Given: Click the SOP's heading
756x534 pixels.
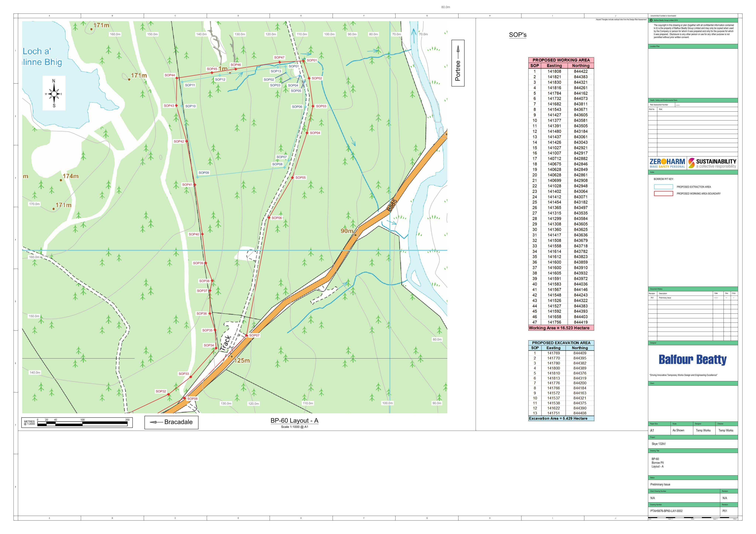Looking at the screenshot, I should (x=518, y=35).
